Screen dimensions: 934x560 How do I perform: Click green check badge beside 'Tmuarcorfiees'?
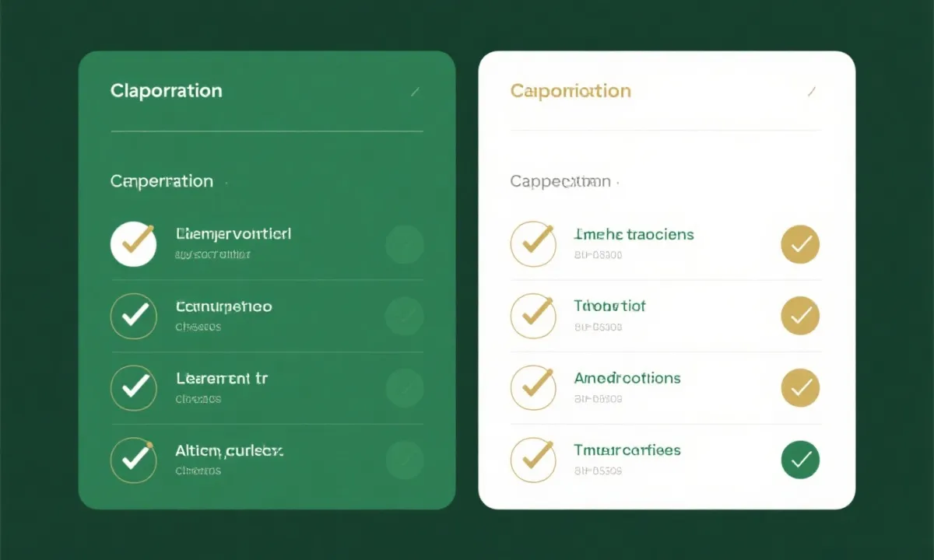(x=800, y=459)
